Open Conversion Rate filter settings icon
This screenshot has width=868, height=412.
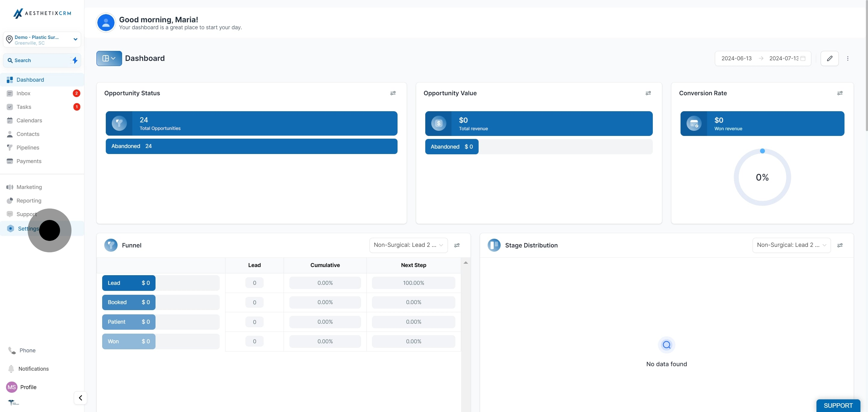coord(840,93)
